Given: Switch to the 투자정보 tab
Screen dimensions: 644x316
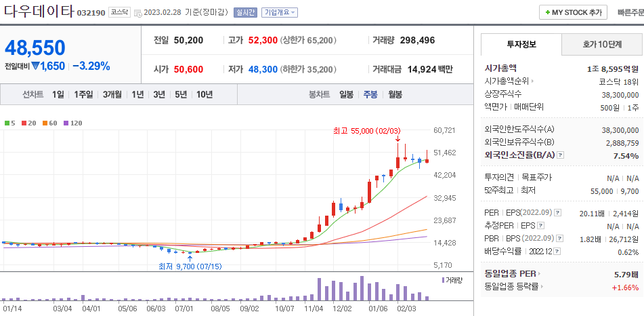Looking at the screenshot, I should pos(521,45).
